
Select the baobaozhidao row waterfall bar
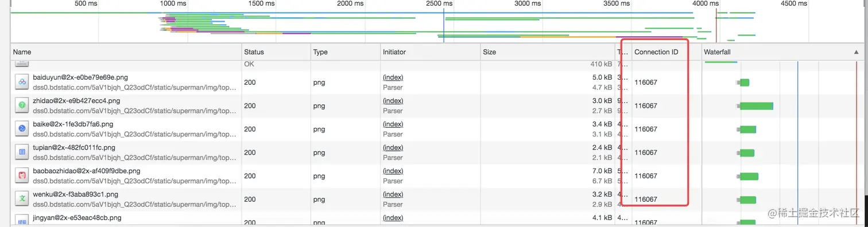pyautogui.click(x=749, y=176)
